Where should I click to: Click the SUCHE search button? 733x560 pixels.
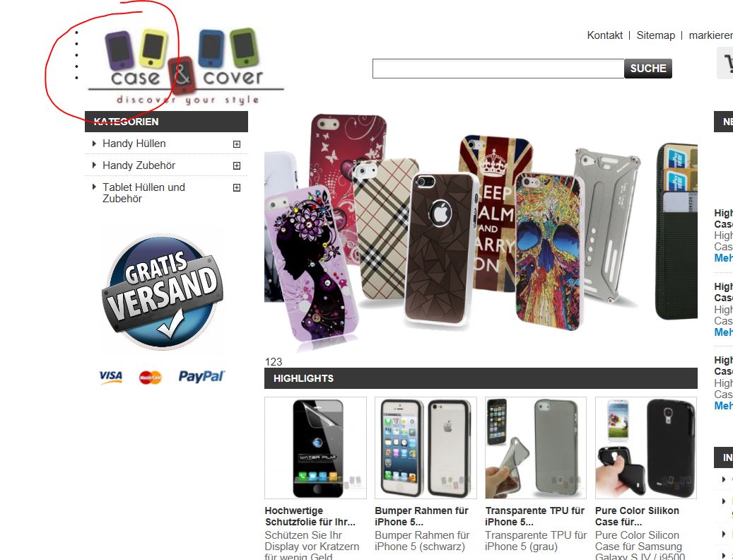pyautogui.click(x=648, y=69)
